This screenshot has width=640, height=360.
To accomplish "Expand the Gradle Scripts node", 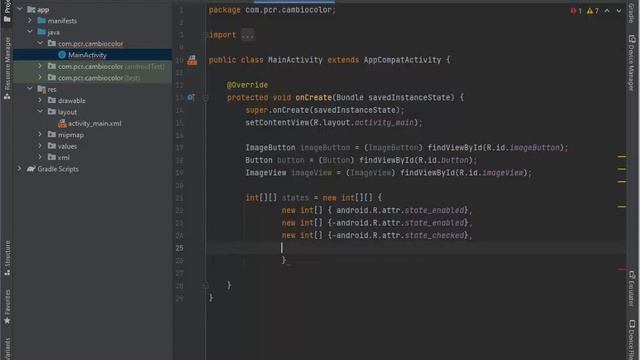I will pyautogui.click(x=20, y=169).
